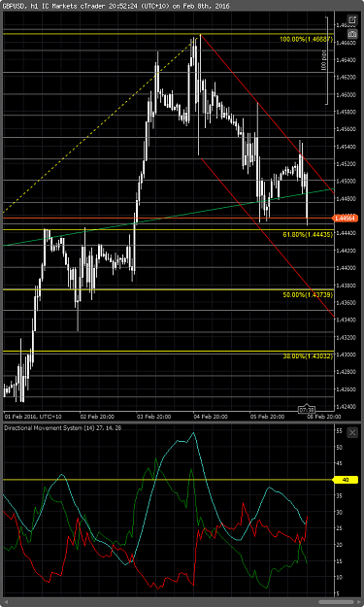Click the 02 Feb 20:00 time label
364x607 pixels.
tap(97, 417)
